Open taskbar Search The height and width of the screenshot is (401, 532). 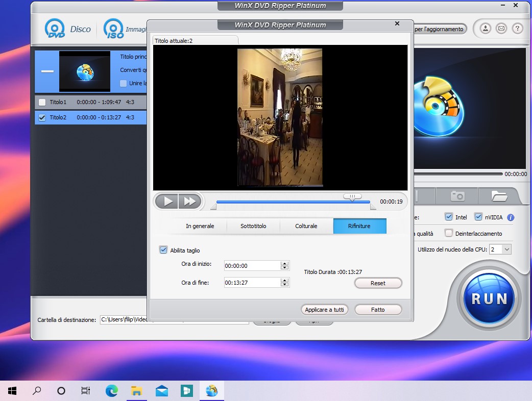[x=37, y=391]
